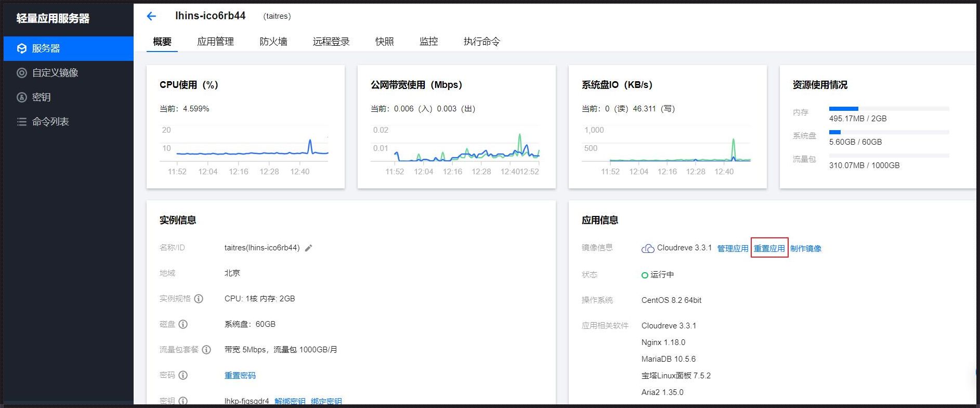
Task: Click the 轻量应用服务器 title
Action: [x=53, y=18]
